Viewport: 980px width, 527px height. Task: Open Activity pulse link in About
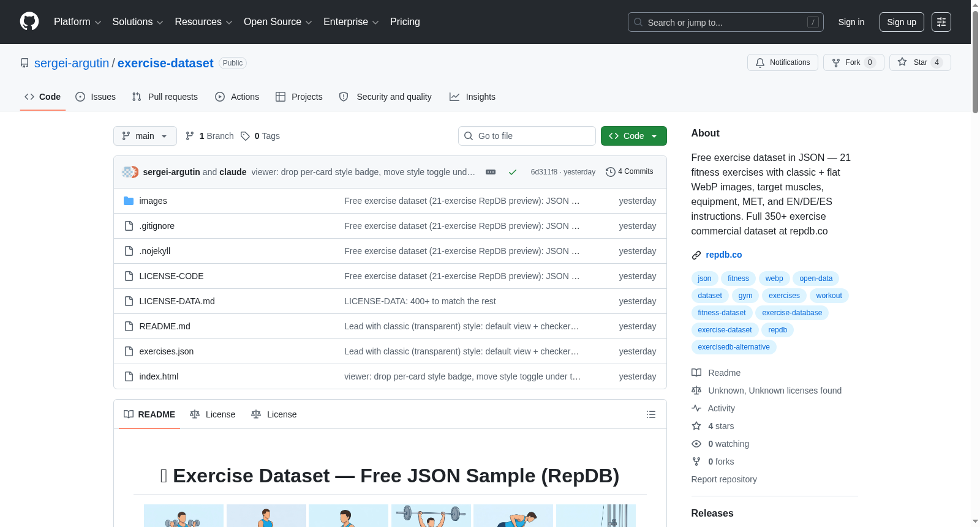[x=713, y=408]
